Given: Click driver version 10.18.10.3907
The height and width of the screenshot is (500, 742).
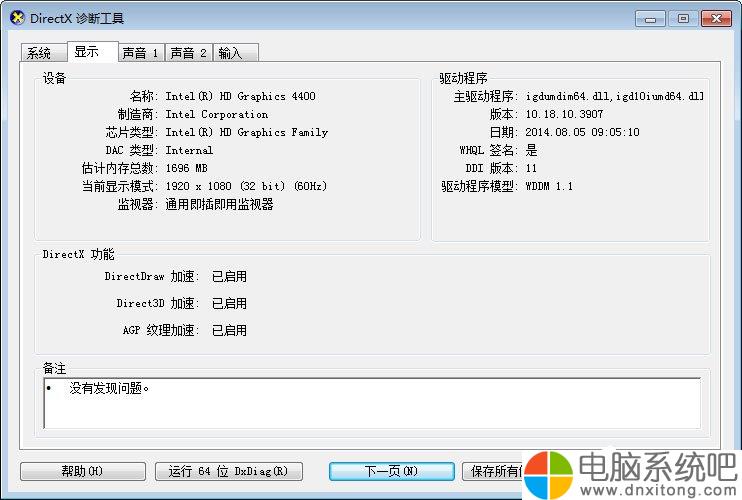Looking at the screenshot, I should (x=564, y=114).
